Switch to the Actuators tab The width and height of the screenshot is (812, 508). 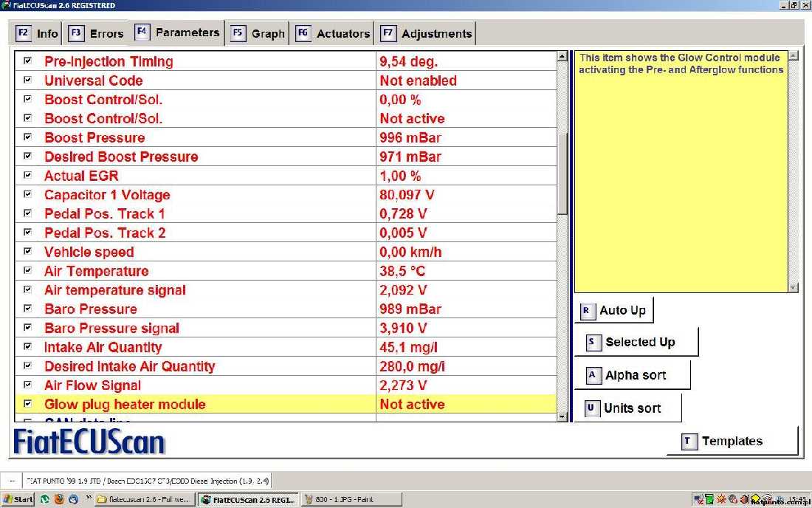(332, 33)
